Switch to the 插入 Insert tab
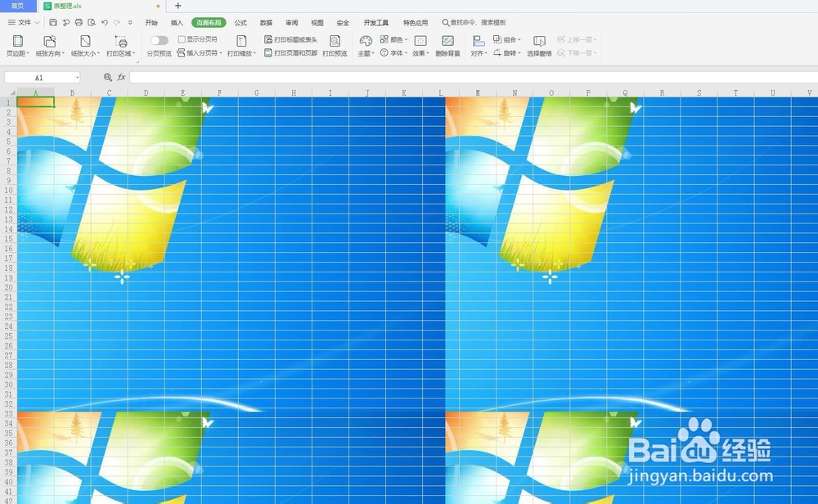Screen dimensions: 818x504 pos(177,22)
